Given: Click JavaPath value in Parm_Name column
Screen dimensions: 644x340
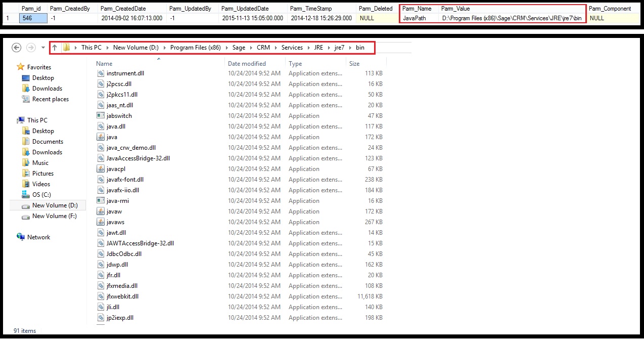Looking at the screenshot, I should tap(414, 18).
